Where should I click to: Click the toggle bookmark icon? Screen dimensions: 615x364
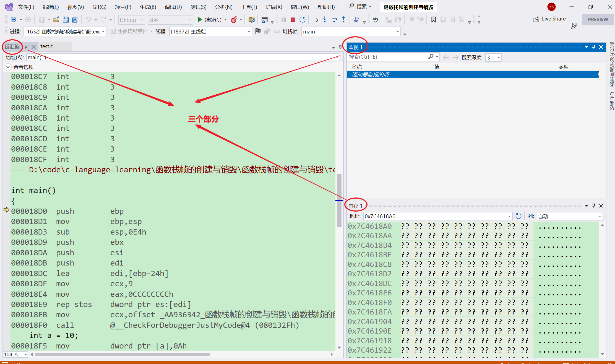coord(433,20)
